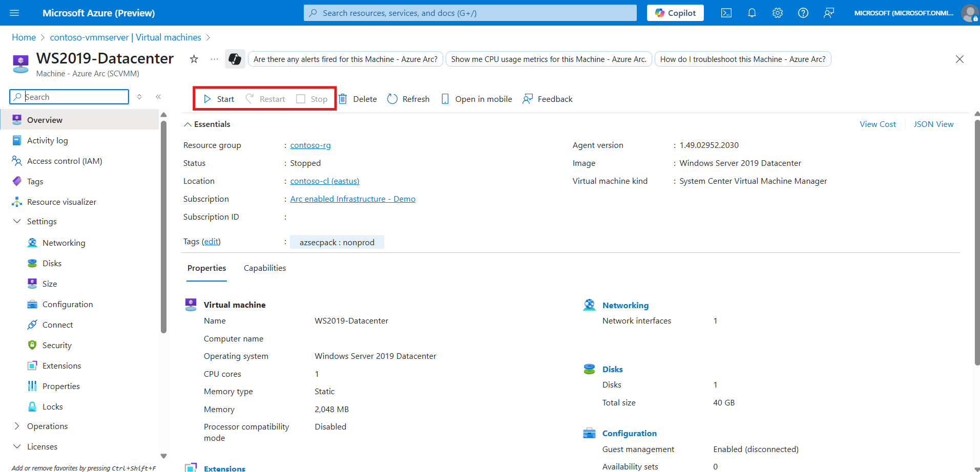980x472 pixels.
Task: Open the account profile avatar
Action: pos(969,13)
